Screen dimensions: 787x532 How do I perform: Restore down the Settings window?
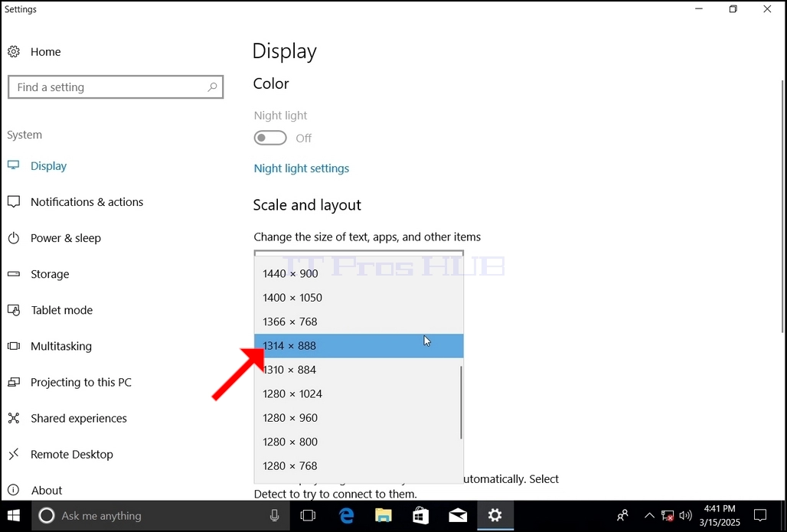point(733,9)
